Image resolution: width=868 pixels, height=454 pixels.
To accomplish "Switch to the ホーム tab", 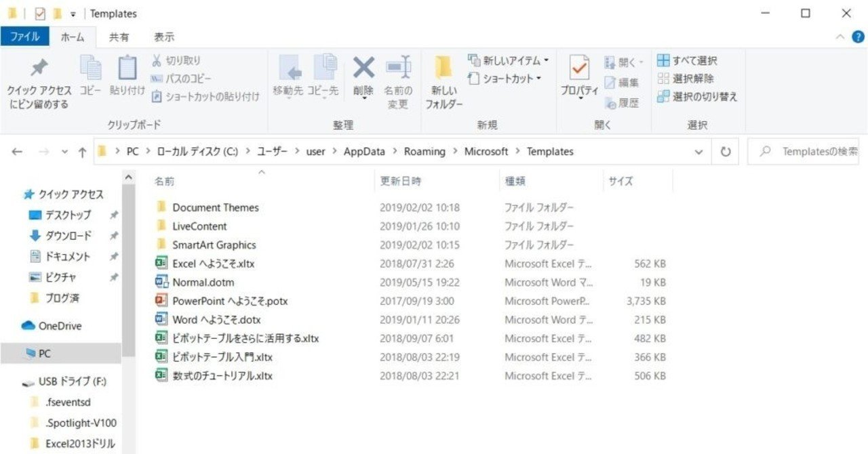I will pos(73,37).
